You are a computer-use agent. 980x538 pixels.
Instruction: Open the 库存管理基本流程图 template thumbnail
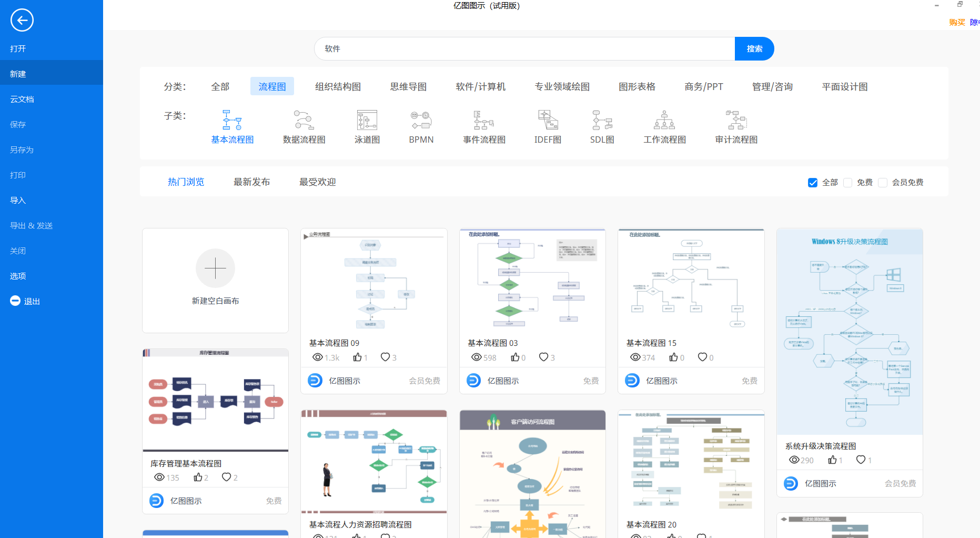coord(215,400)
